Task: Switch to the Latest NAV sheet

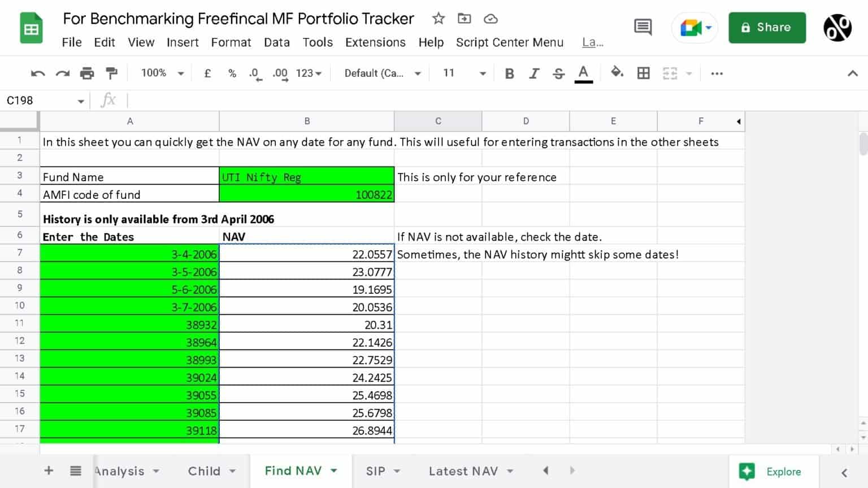Action: pos(463,470)
